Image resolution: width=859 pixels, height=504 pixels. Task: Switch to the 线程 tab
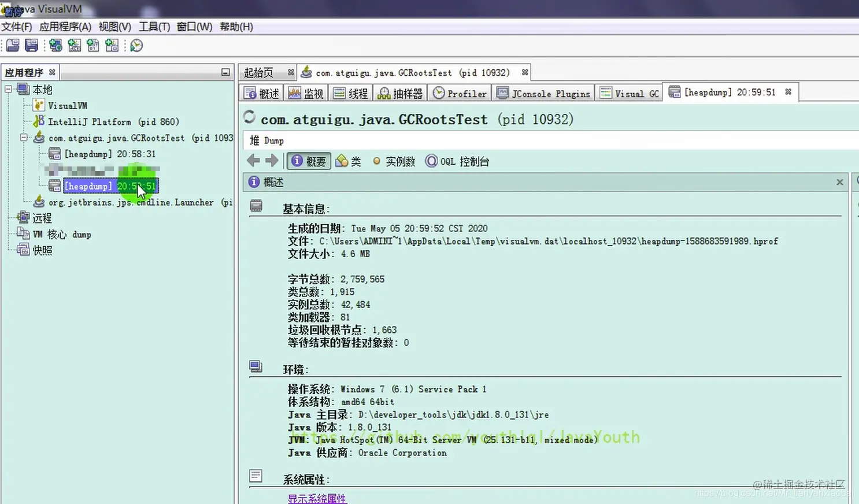(x=351, y=94)
